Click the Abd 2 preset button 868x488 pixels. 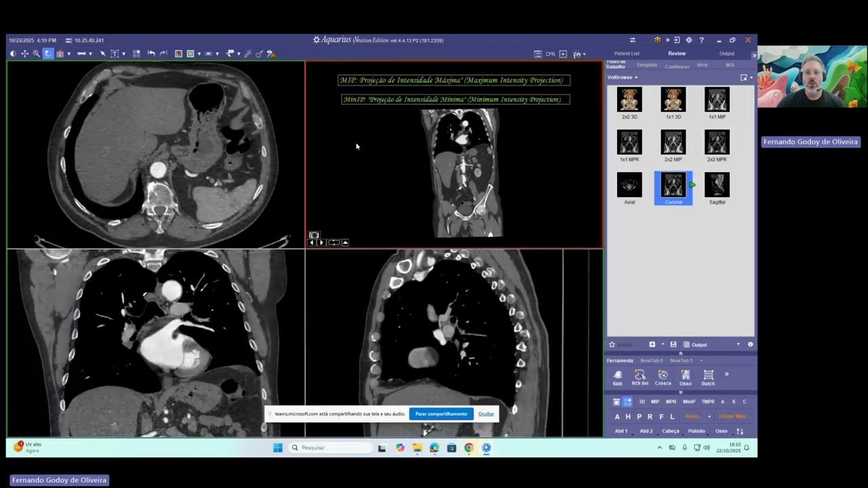tap(646, 431)
